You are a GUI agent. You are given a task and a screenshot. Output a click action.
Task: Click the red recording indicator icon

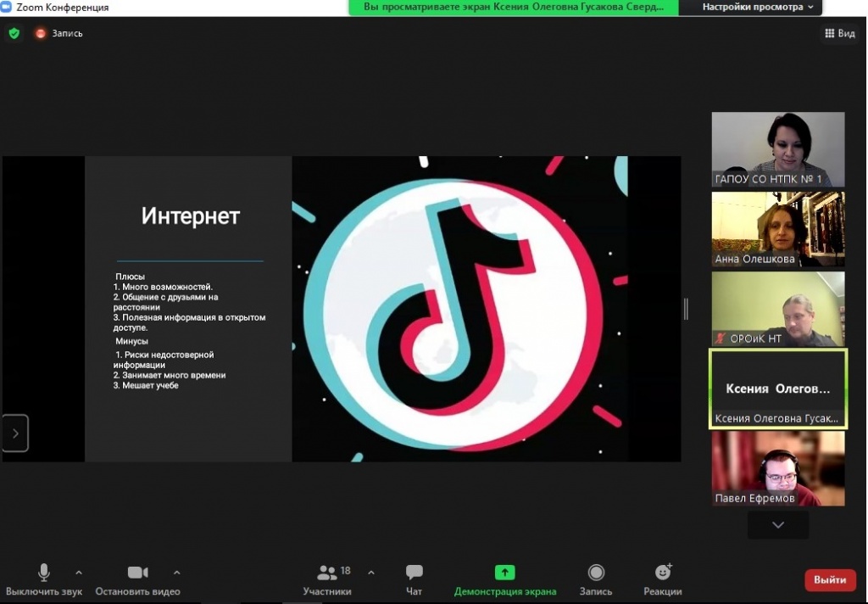tap(41, 33)
